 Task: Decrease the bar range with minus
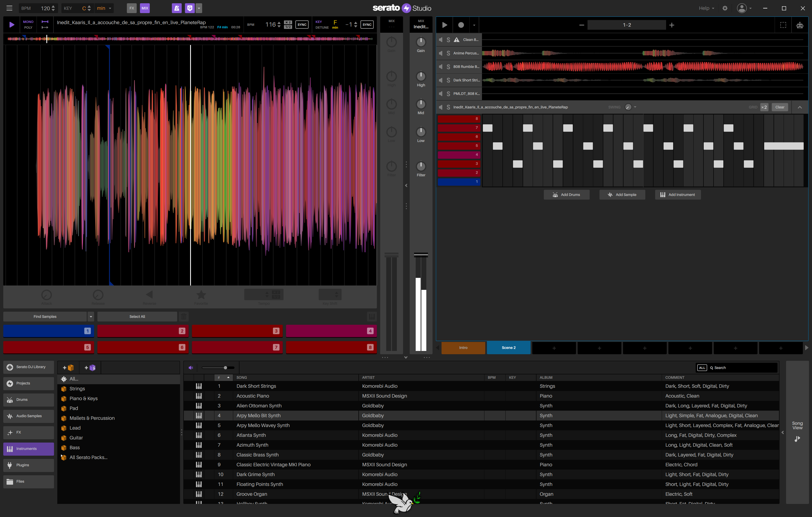[x=582, y=25]
